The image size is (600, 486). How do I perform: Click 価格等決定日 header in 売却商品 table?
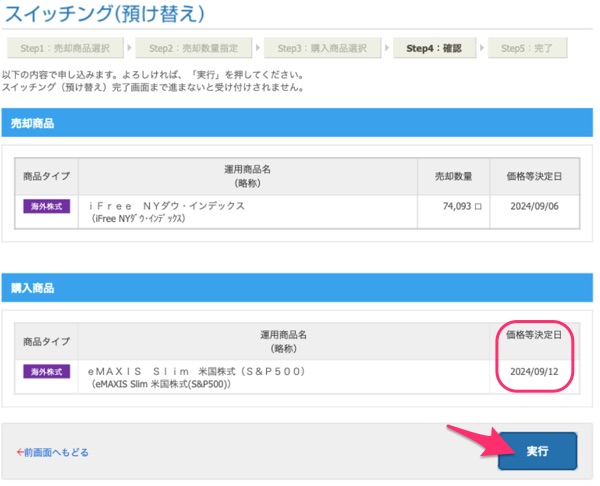click(x=534, y=176)
